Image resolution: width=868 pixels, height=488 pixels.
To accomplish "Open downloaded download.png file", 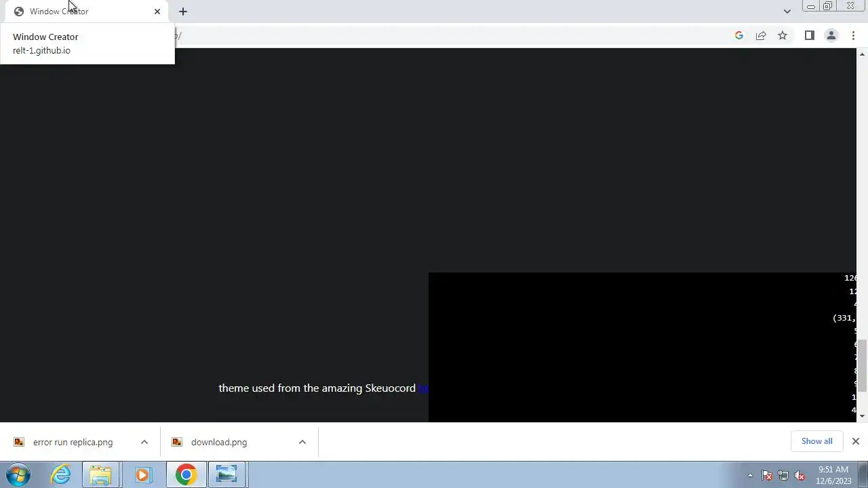I will pos(211,442).
